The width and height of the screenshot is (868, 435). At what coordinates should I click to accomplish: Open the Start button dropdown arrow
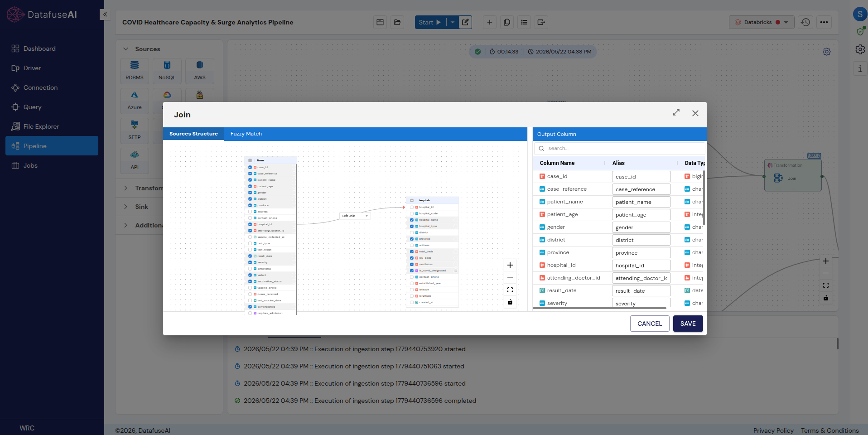coord(453,22)
